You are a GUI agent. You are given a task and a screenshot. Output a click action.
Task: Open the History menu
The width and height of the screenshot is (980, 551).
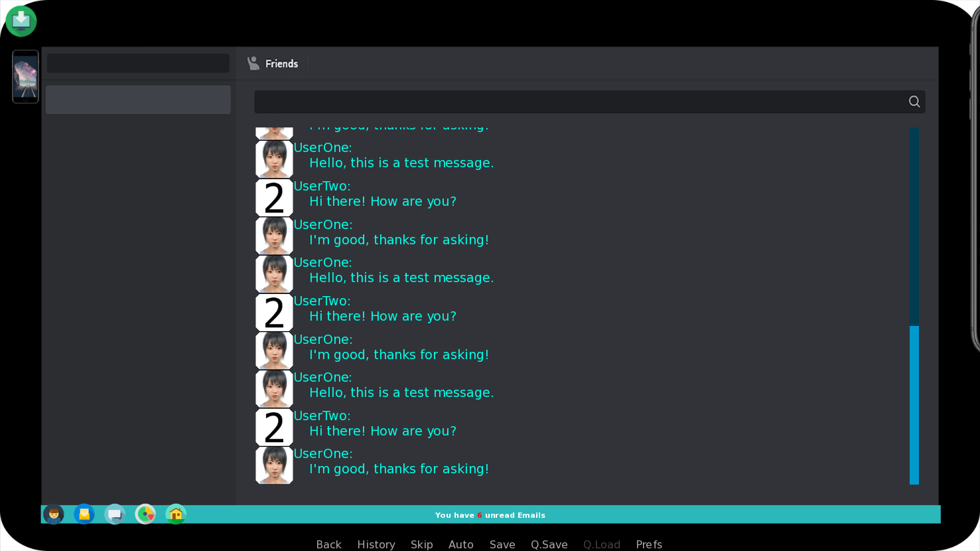pyautogui.click(x=376, y=544)
